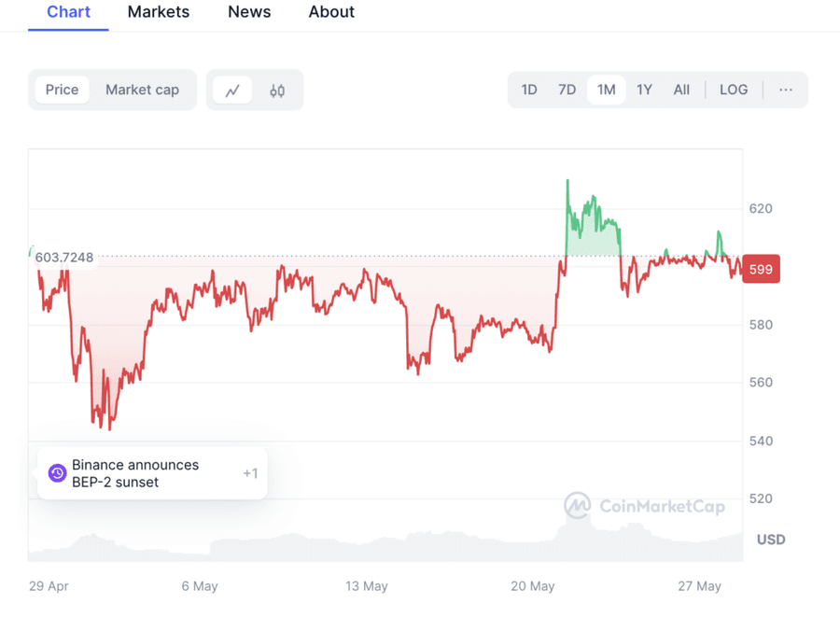Select the line chart view icon
Screen dimensions: 840x617
pyautogui.click(x=231, y=89)
